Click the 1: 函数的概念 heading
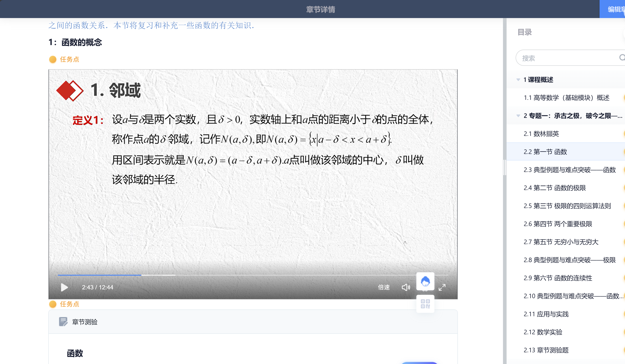This screenshot has height=364, width=625. [x=75, y=42]
